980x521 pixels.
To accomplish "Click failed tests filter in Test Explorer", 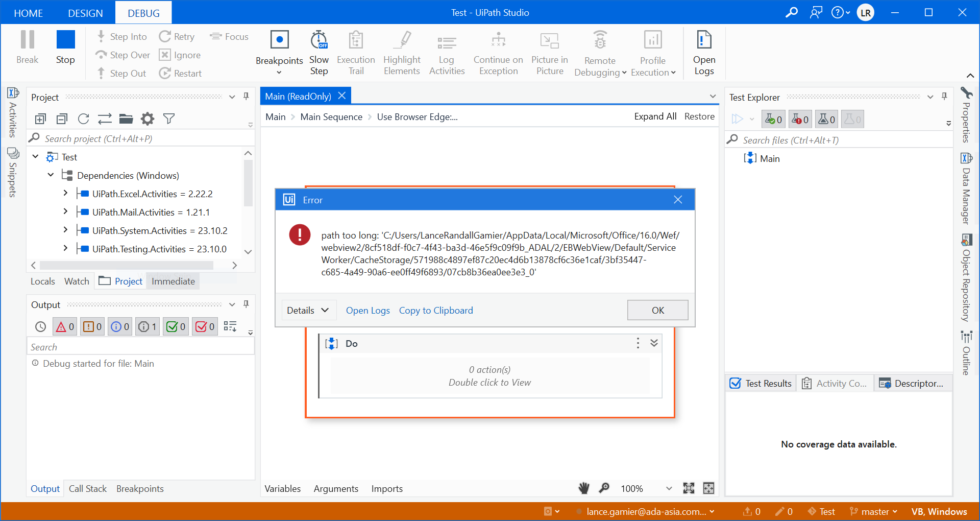I will pos(800,119).
